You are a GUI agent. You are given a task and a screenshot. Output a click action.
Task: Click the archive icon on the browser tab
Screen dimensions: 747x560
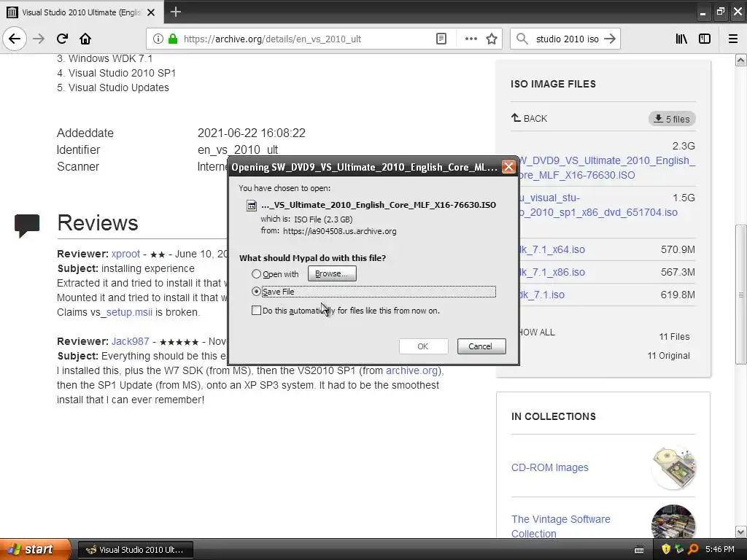point(12,12)
